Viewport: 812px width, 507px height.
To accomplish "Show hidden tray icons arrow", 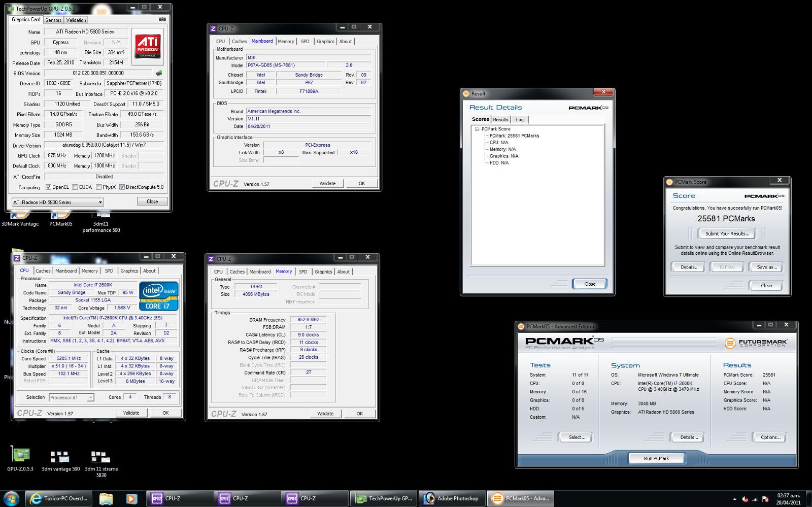I will pyautogui.click(x=734, y=499).
